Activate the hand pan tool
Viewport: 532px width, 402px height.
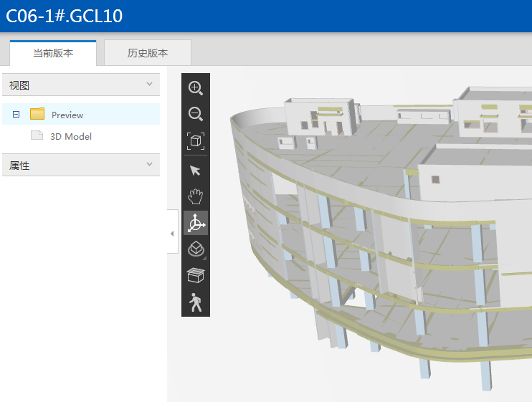195,196
